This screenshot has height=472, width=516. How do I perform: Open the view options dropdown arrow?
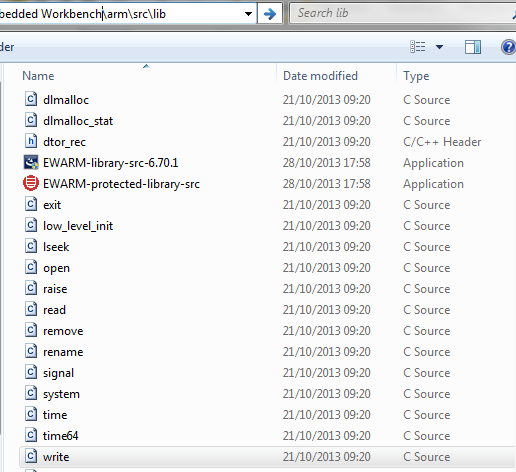click(x=440, y=47)
